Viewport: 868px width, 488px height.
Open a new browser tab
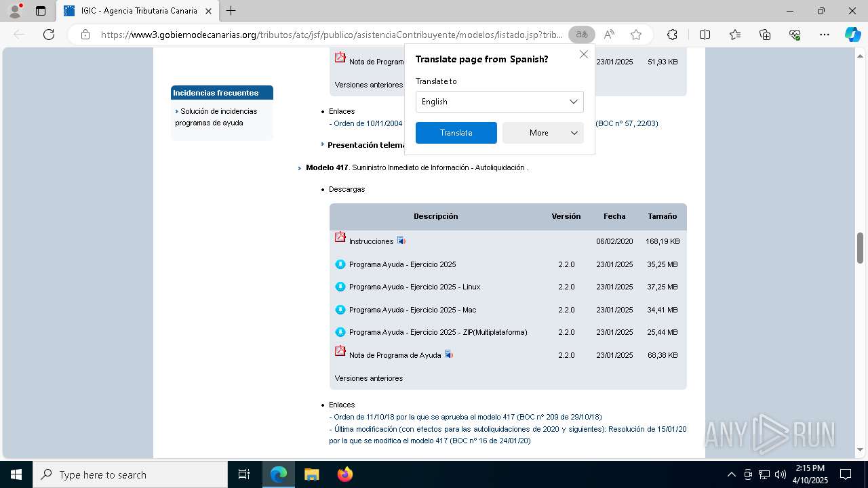pyautogui.click(x=231, y=11)
